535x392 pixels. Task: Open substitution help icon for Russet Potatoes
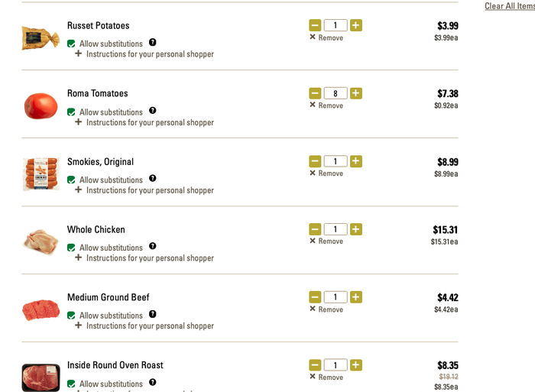(153, 43)
